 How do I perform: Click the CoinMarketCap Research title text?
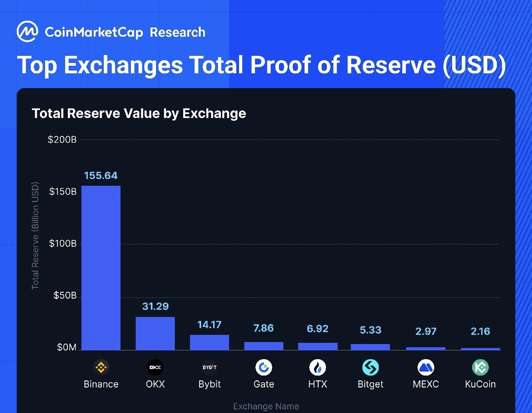pos(125,32)
